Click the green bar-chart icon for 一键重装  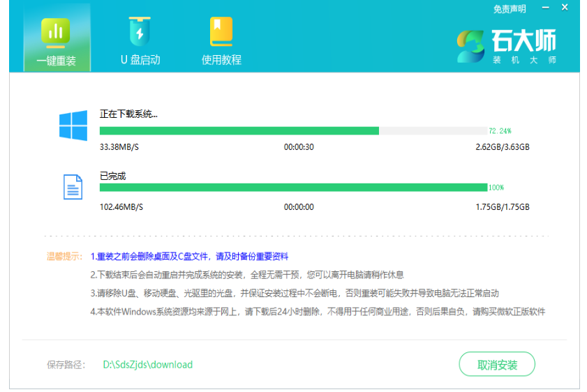coord(56,32)
